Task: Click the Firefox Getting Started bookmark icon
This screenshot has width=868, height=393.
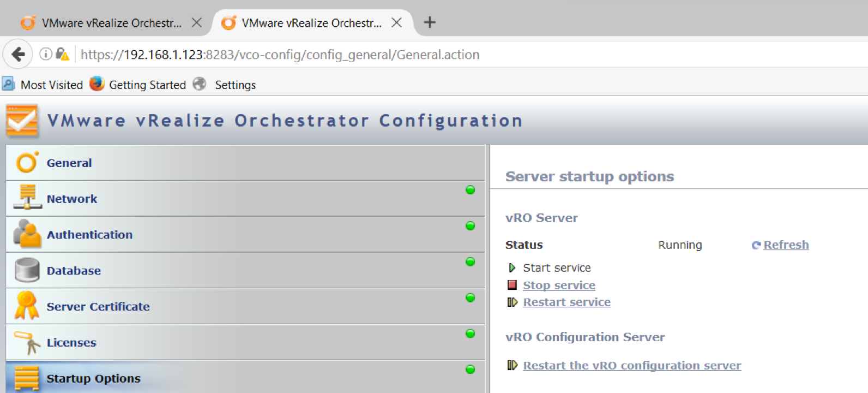Action: point(97,84)
